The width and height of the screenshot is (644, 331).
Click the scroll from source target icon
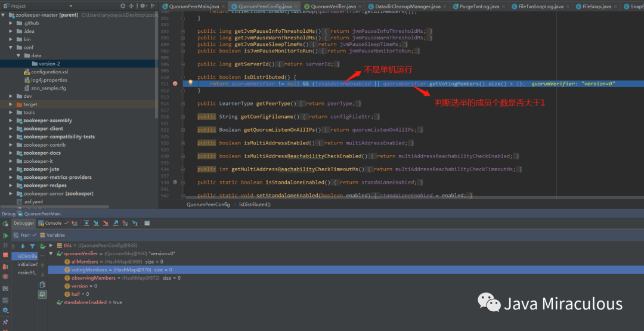[123, 6]
